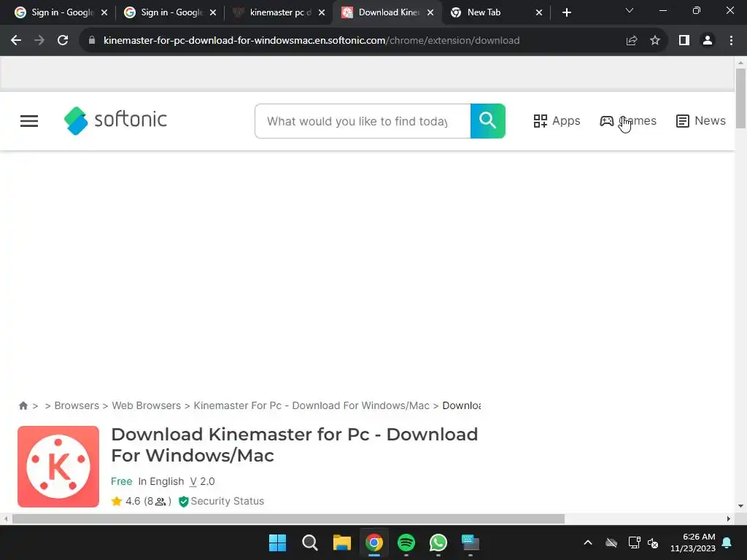Open a new browser tab
Viewport: 747px width, 560px height.
point(566,13)
